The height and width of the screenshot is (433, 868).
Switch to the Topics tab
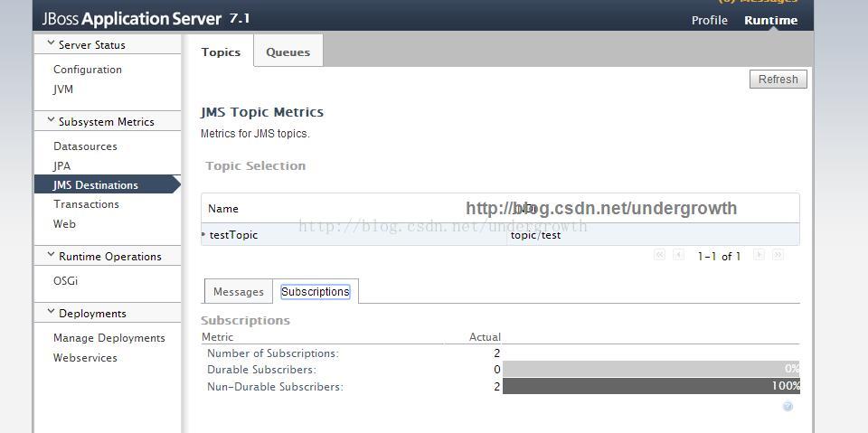click(221, 52)
